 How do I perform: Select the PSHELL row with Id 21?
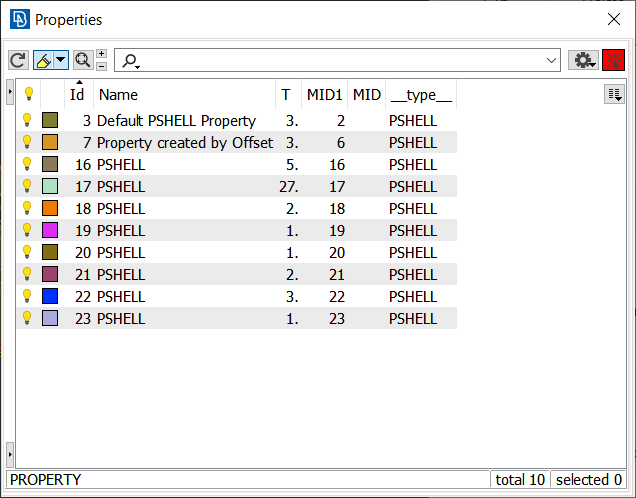tap(185, 274)
